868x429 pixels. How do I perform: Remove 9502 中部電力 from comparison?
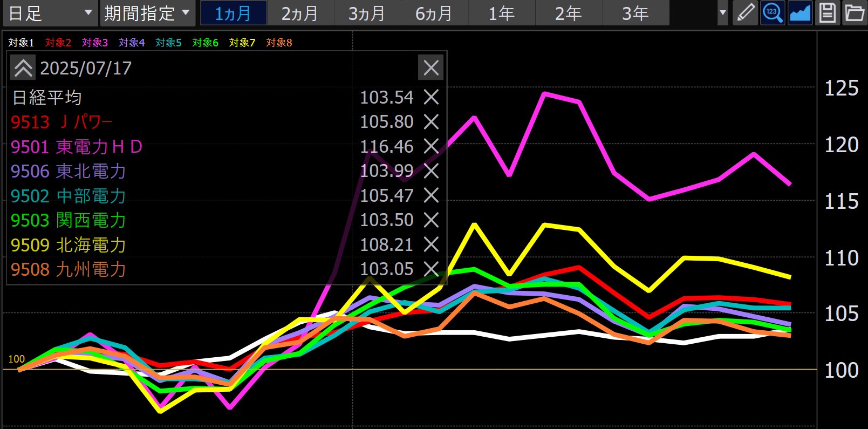click(430, 195)
